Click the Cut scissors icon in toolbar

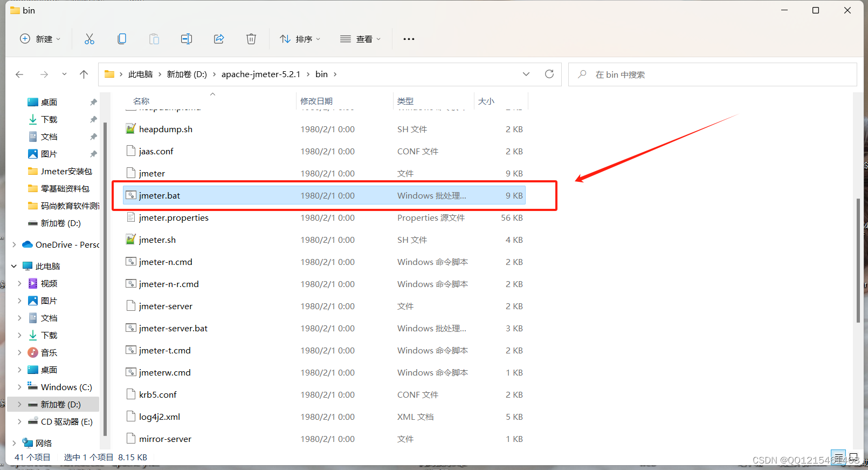[x=89, y=39]
